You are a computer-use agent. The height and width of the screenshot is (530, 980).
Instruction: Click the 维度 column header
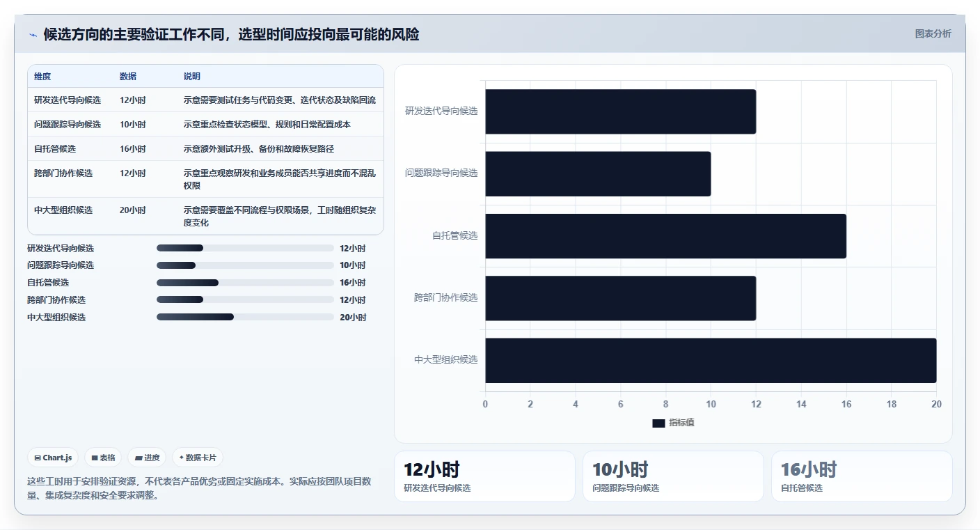click(42, 77)
